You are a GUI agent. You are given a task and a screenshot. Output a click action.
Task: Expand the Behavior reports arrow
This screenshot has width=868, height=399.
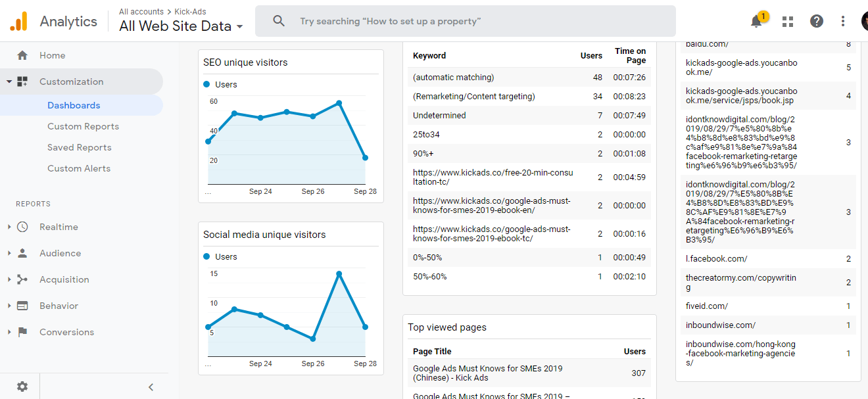pos(9,306)
